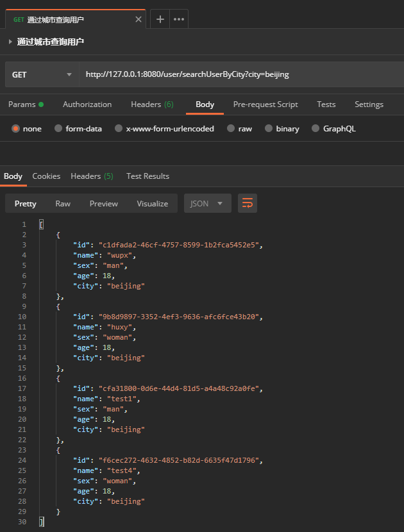Viewport: 404px width, 532px height.
Task: Switch to the Authorization tab
Action: pos(87,104)
